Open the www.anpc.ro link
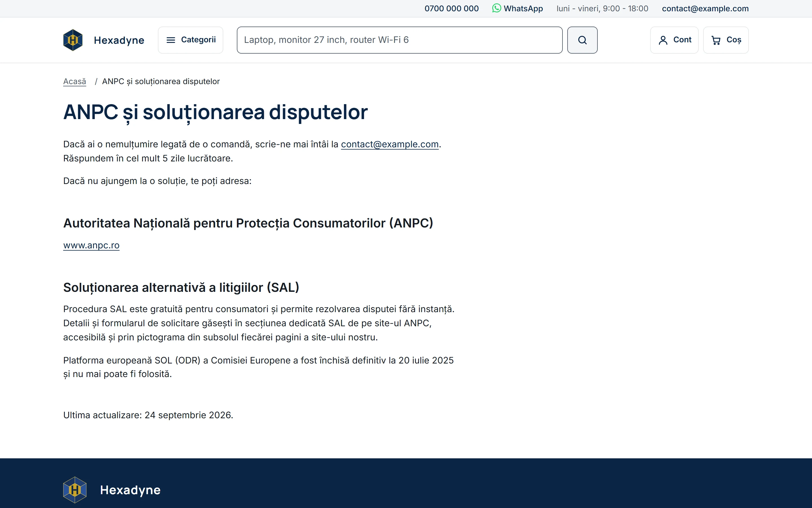 (x=91, y=245)
